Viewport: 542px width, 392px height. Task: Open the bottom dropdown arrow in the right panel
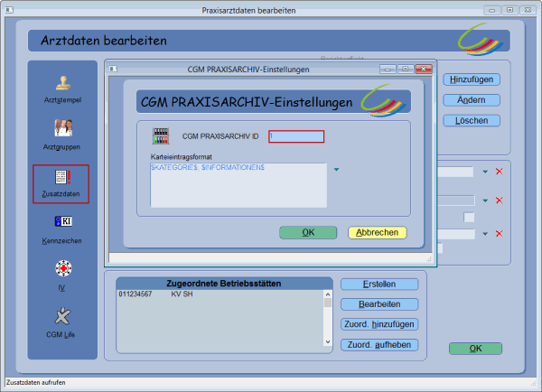484,234
